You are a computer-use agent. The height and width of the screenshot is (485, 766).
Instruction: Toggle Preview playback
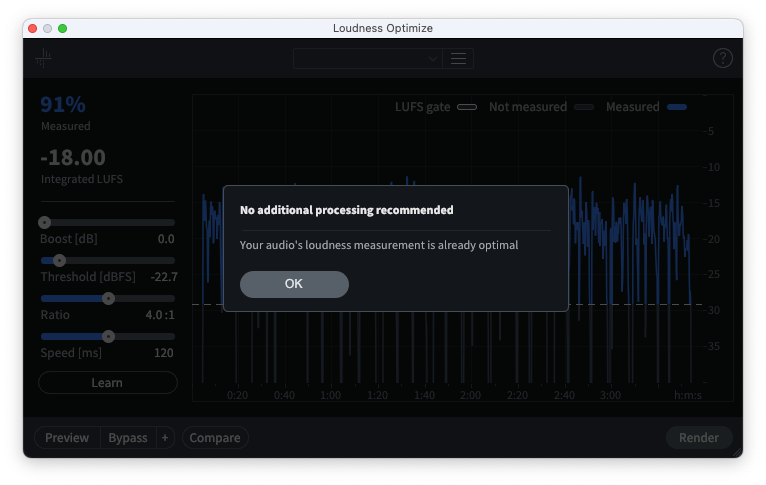pyautogui.click(x=67, y=438)
